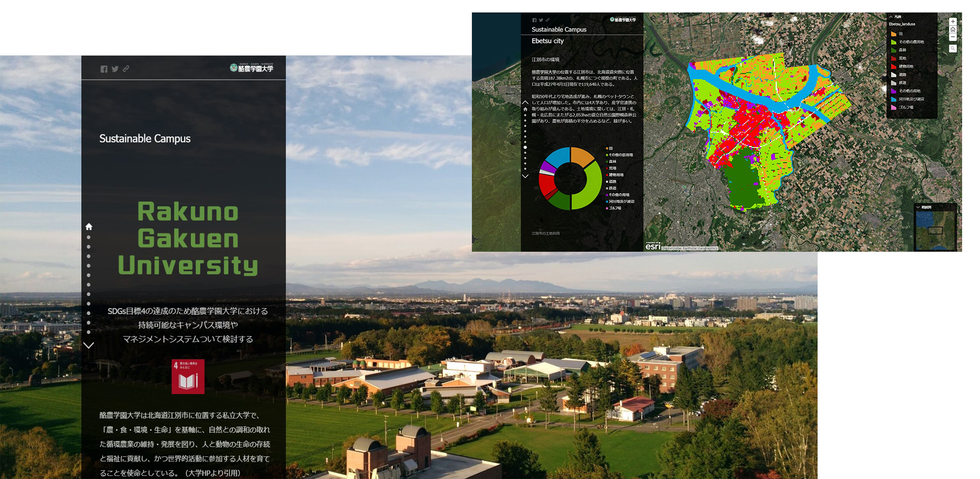Viewport: 980px width, 479px height.
Task: Advance to next section with cover page down arrow
Action: tap(88, 345)
